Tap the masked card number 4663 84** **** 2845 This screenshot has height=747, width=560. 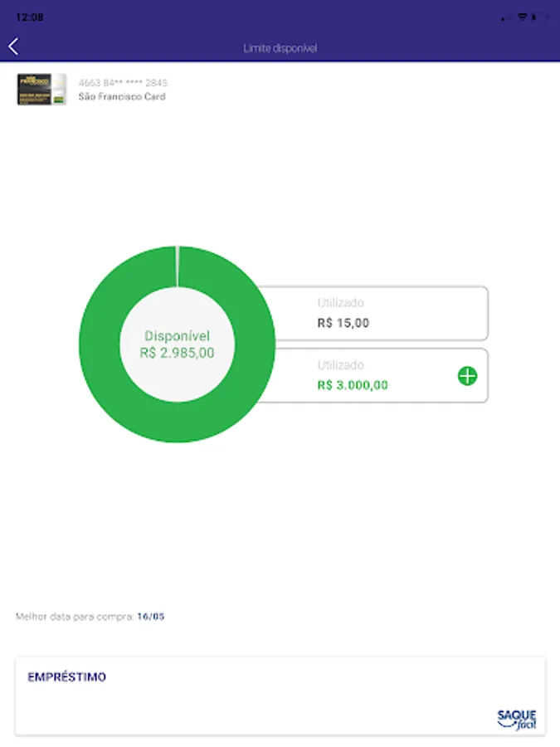point(123,83)
